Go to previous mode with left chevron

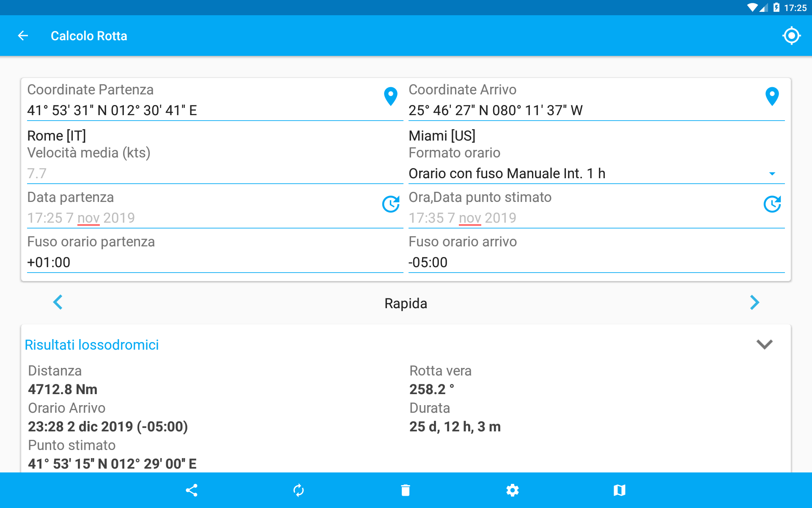58,302
